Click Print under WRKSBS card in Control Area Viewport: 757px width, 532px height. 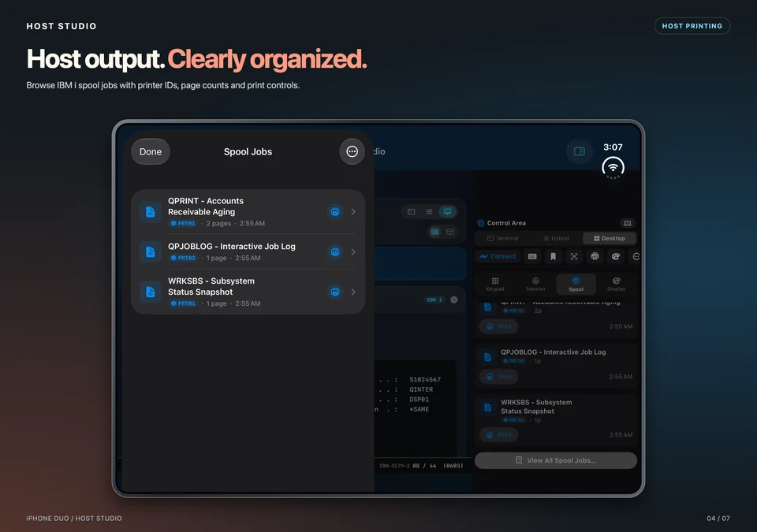pos(498,434)
